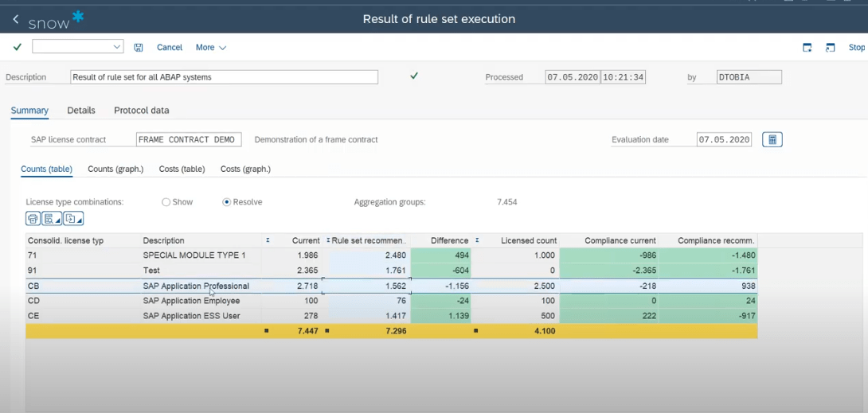Click the Licensed count value 2.500

544,286
